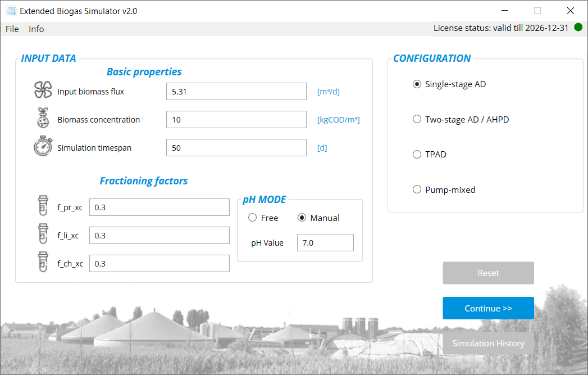Focus the Input biomass flux field
The image size is (588, 375).
[x=236, y=91]
